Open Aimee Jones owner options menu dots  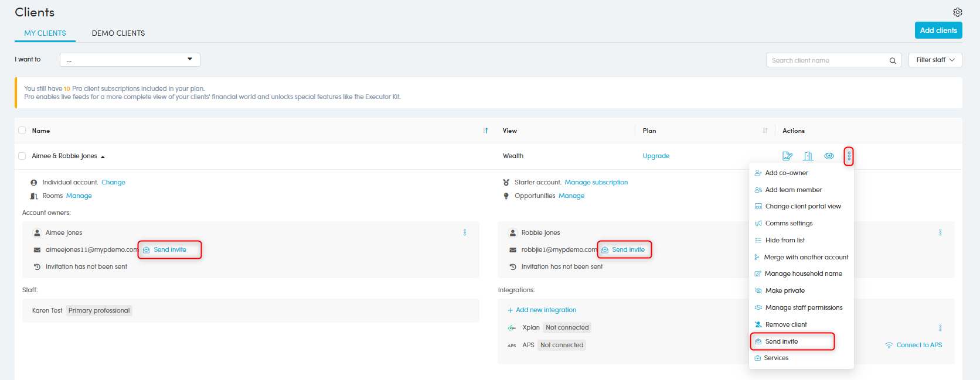click(465, 232)
